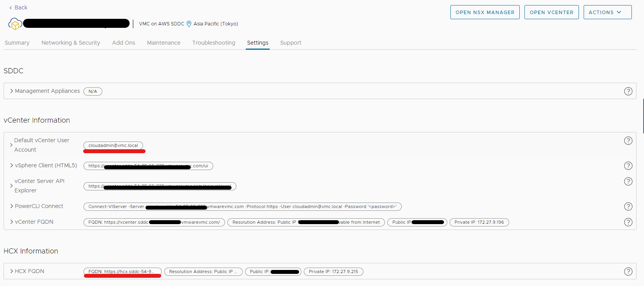Image resolution: width=644 pixels, height=286 pixels.
Task: Click the VMC on AWS SDDC label
Action: click(161, 24)
